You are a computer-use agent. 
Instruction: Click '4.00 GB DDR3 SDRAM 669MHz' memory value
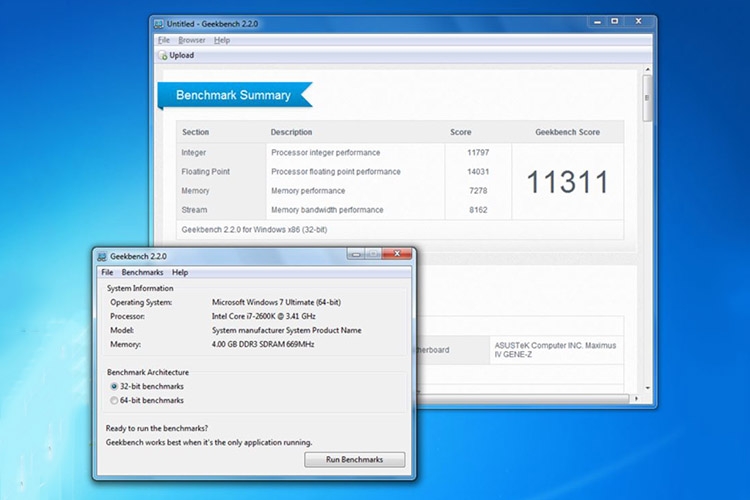click(263, 344)
